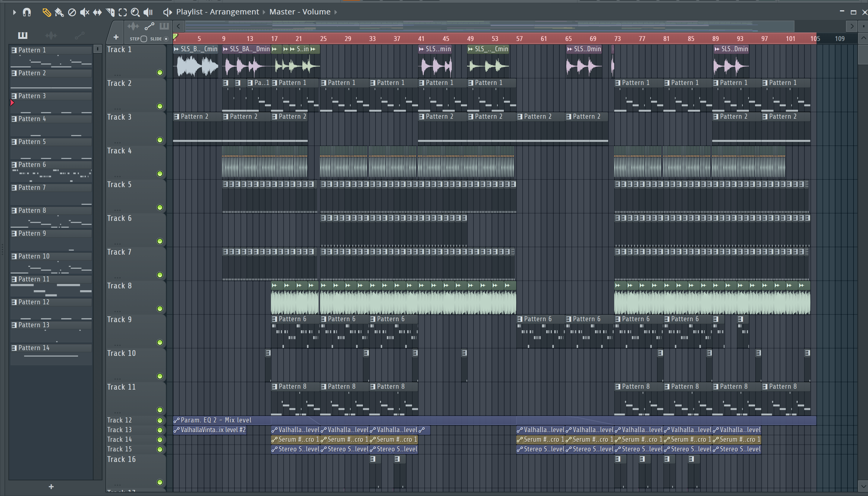Select the Playback speaker tool

tap(148, 12)
